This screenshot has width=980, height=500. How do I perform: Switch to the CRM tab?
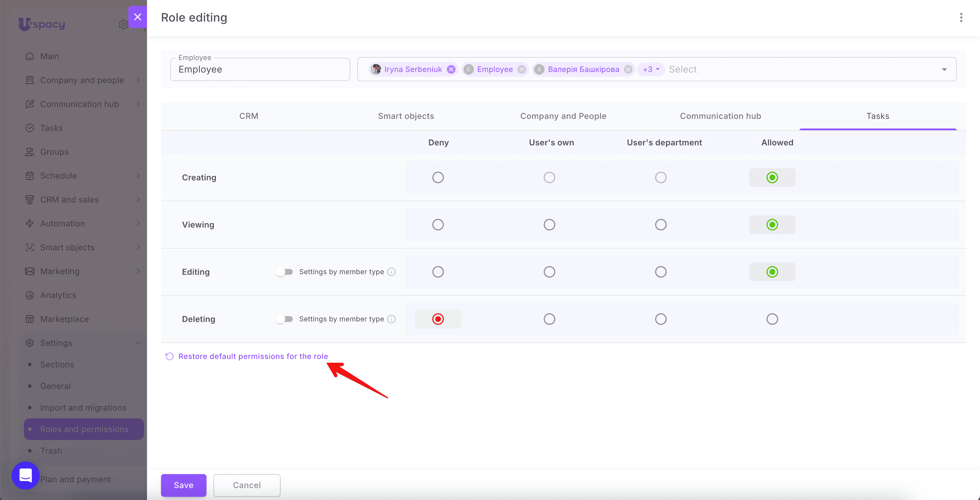pyautogui.click(x=249, y=116)
